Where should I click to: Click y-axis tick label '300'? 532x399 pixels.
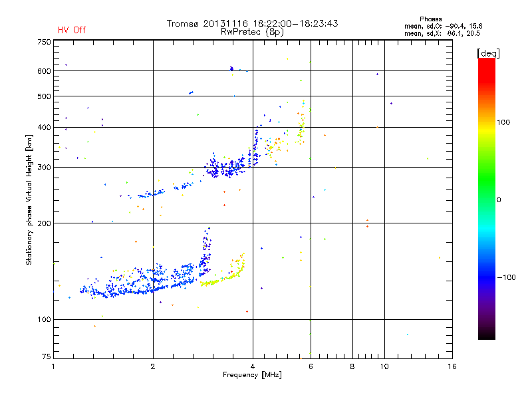coord(44,168)
